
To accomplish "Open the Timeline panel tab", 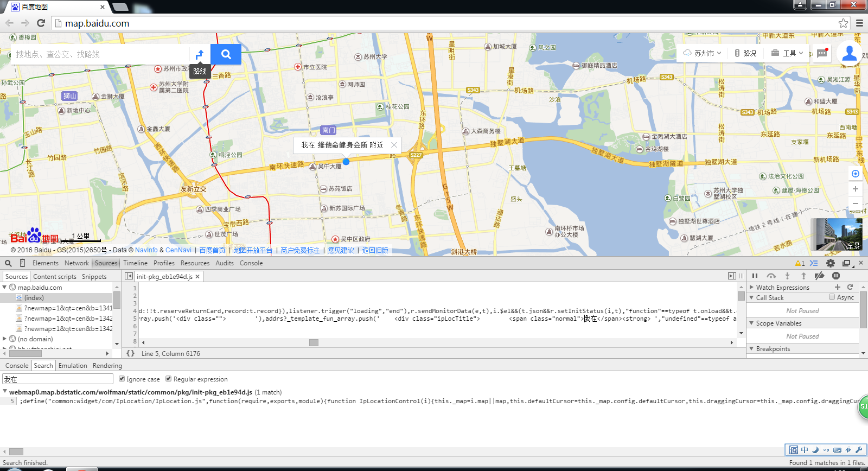I will [x=135, y=263].
